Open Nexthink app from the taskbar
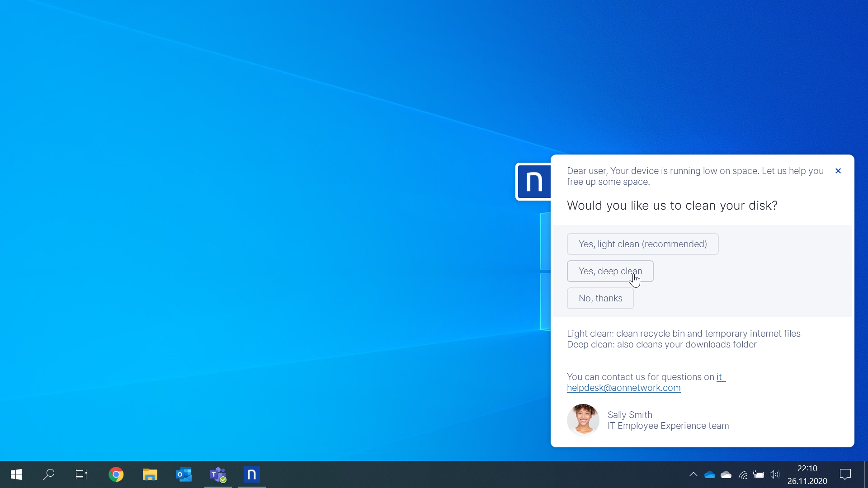Screen dimensions: 868x488 [252, 474]
